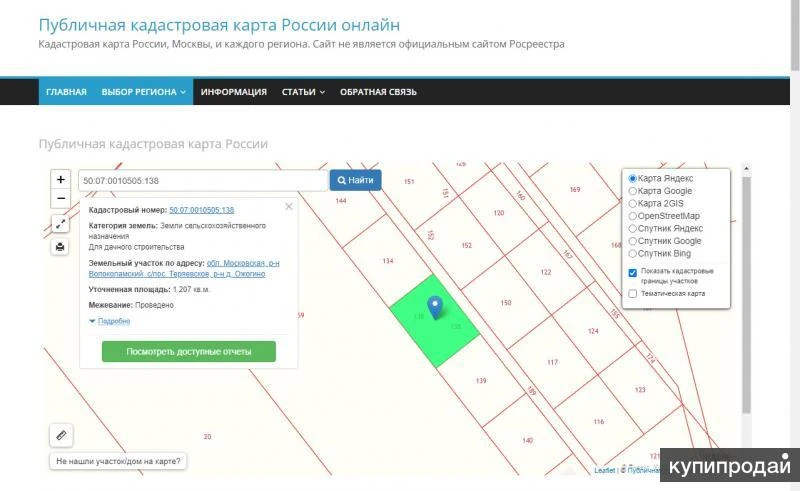The width and height of the screenshot is (800, 491).
Task: Open the Обратная связь menu item
Action: click(378, 92)
